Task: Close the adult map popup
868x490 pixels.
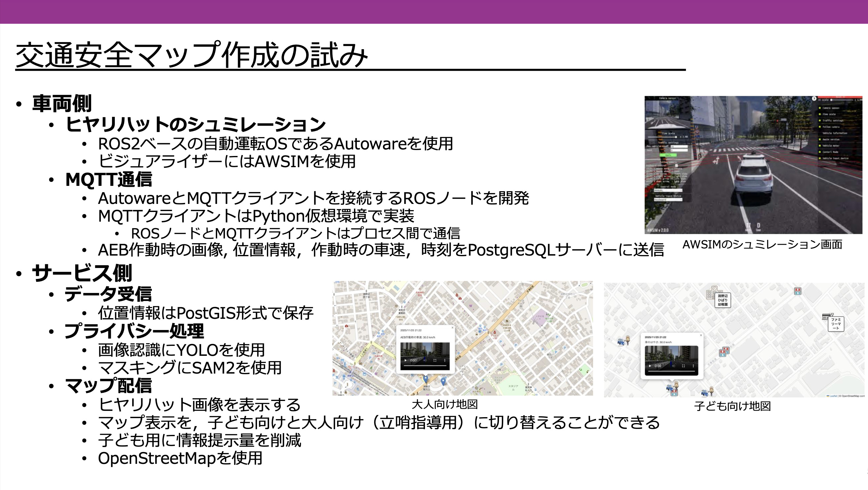Action: tap(453, 327)
